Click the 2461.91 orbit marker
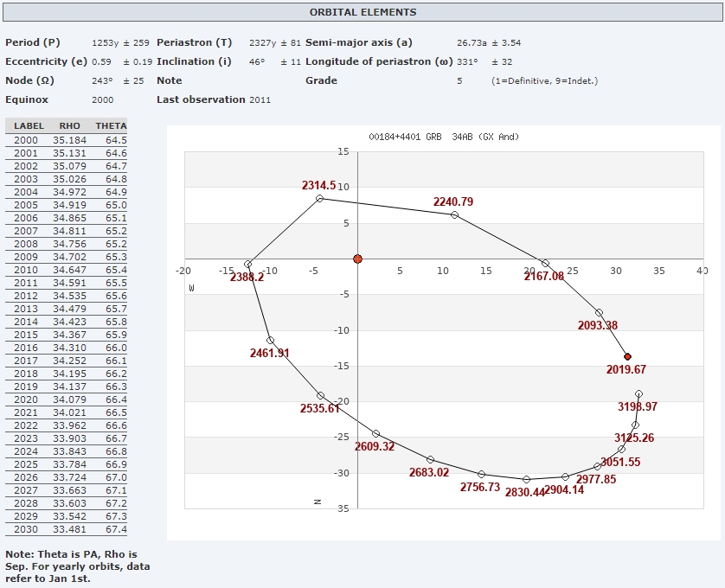725x588 pixels. click(x=270, y=340)
